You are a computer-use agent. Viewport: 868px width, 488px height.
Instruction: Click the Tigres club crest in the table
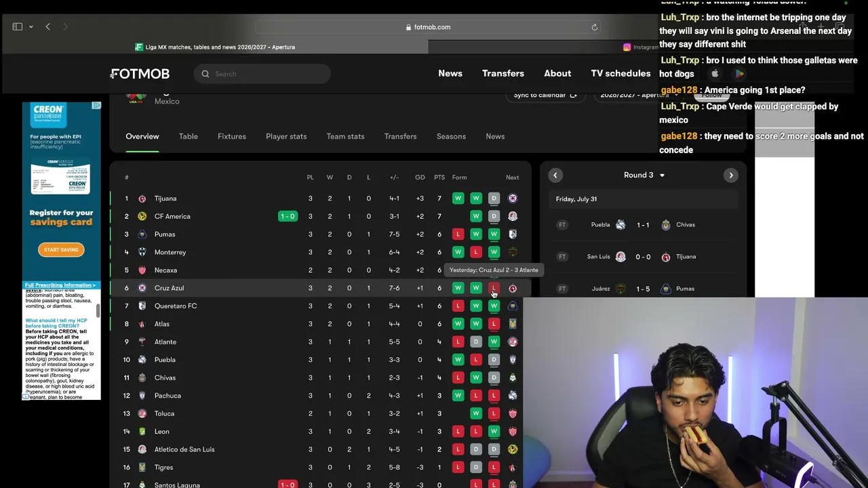click(x=142, y=468)
